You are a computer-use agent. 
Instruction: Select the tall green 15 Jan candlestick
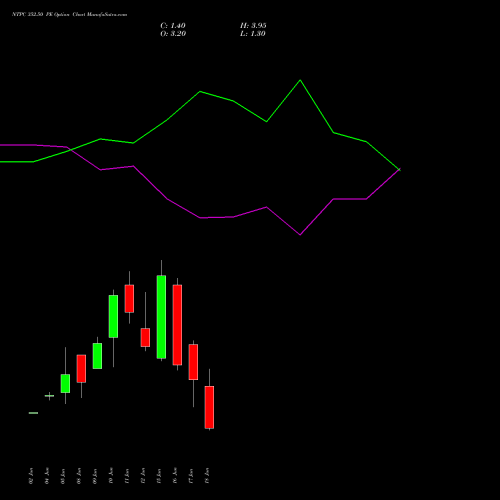point(161,317)
